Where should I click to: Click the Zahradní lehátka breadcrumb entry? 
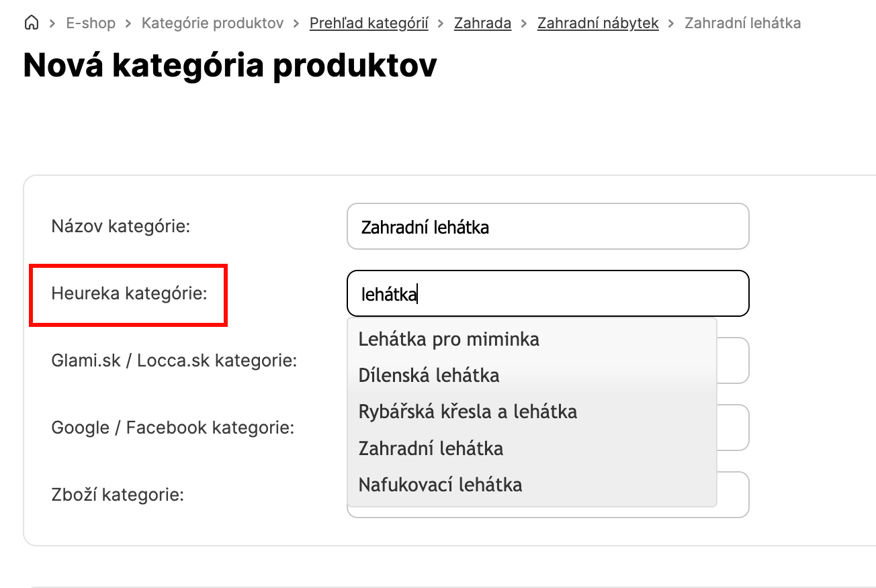point(742,23)
